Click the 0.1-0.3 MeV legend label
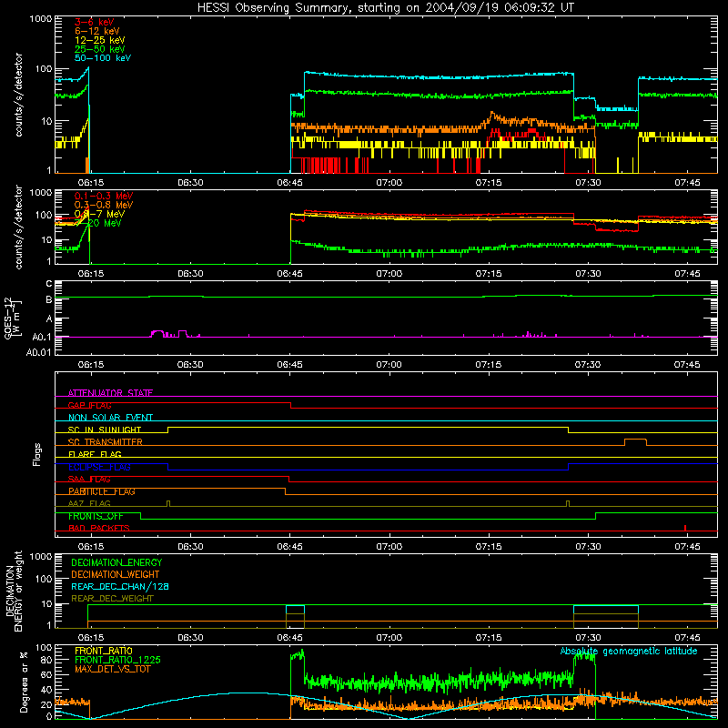Viewport: 728px width, 728px height. (x=104, y=196)
